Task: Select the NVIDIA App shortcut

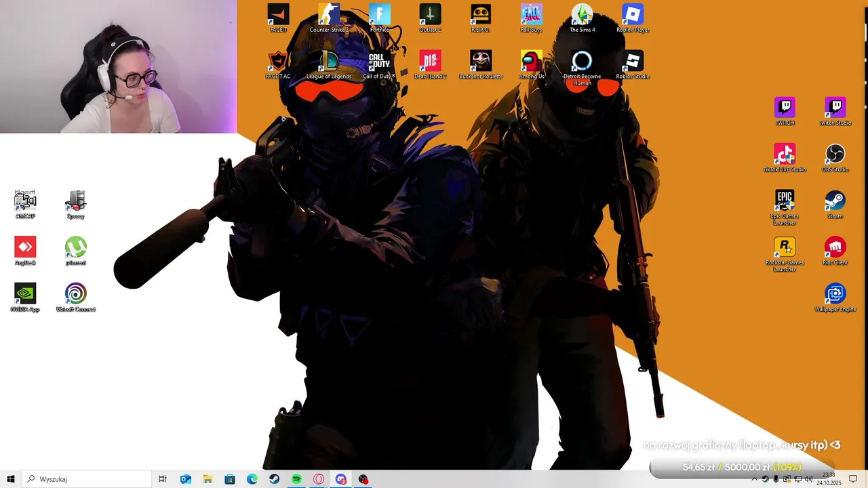Action: tap(25, 298)
